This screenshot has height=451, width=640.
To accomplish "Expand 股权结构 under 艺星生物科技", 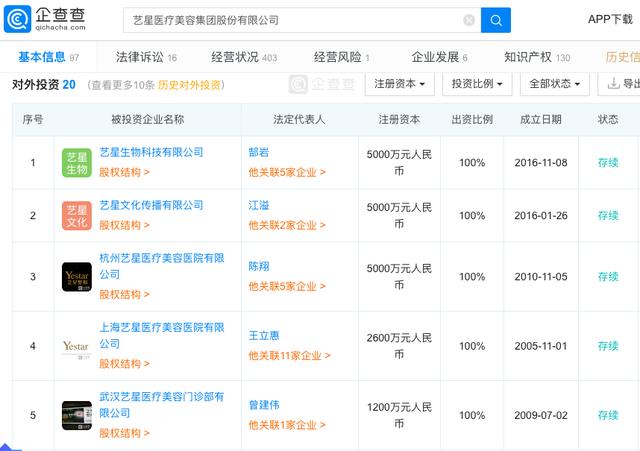I will pos(124,172).
